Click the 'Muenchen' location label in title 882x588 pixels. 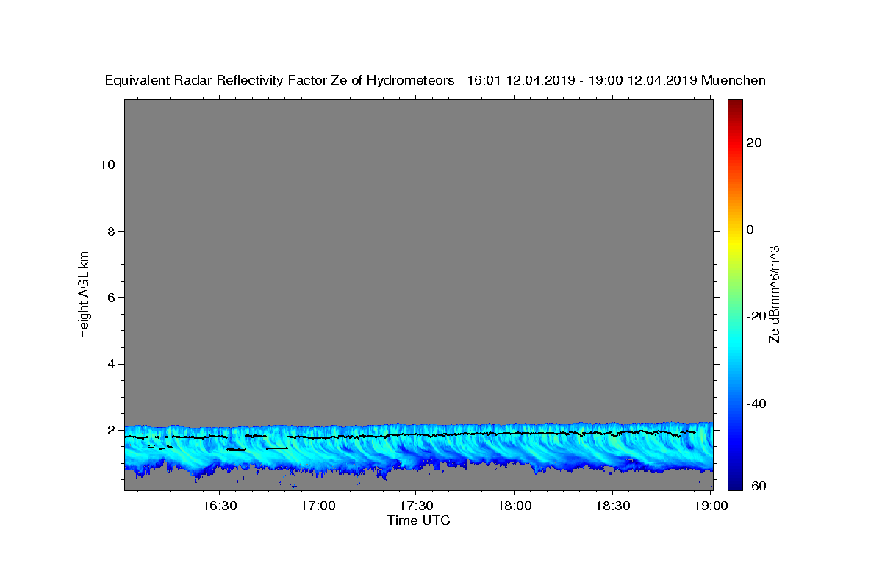tap(734, 80)
